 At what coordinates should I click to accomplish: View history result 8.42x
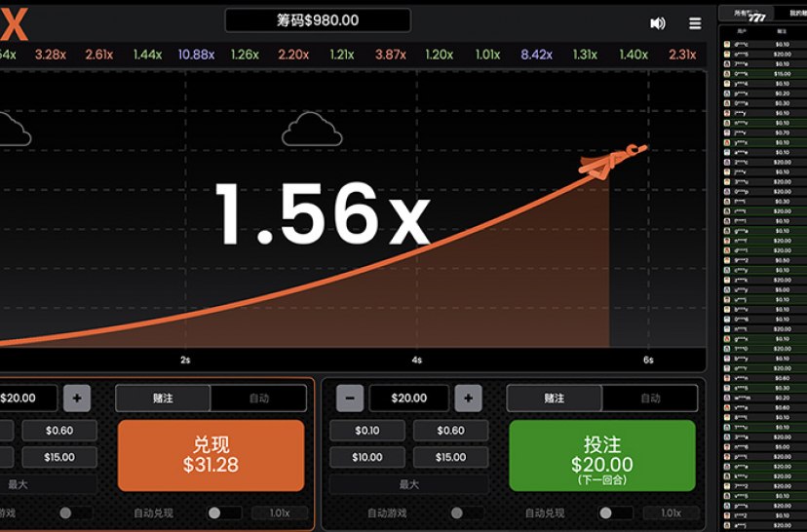click(536, 55)
